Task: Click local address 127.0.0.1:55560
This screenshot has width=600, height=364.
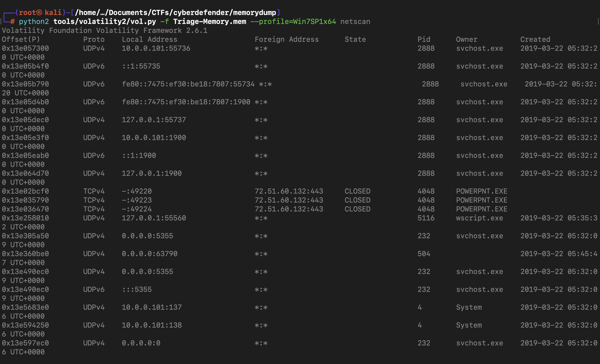Action: (x=154, y=218)
